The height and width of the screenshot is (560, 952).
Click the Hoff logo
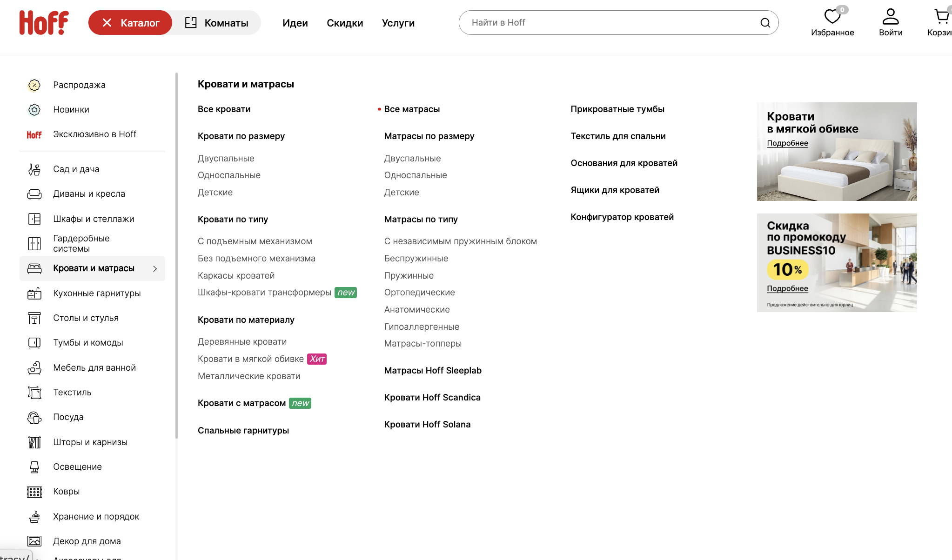click(x=44, y=23)
